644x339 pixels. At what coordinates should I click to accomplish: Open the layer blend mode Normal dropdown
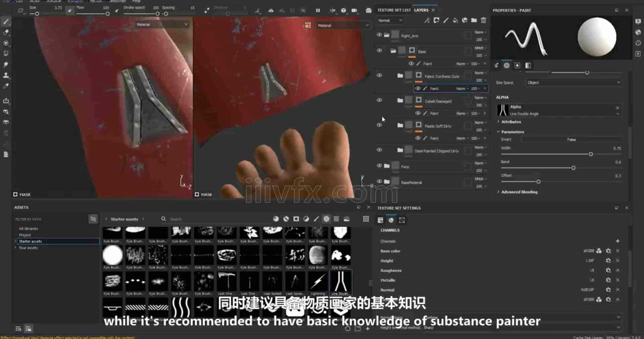point(390,20)
